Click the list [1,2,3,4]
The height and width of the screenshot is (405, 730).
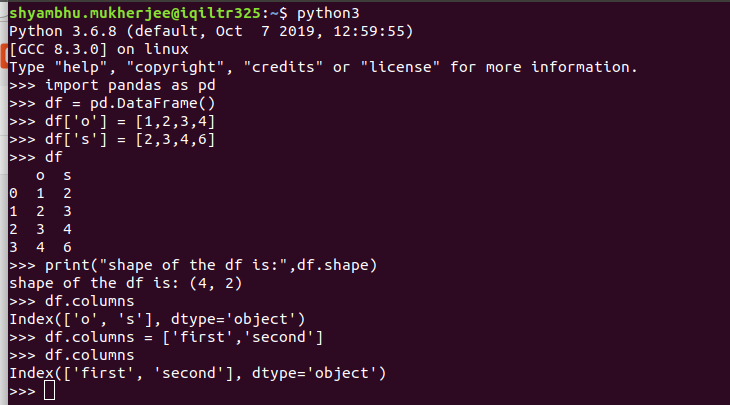(176, 122)
